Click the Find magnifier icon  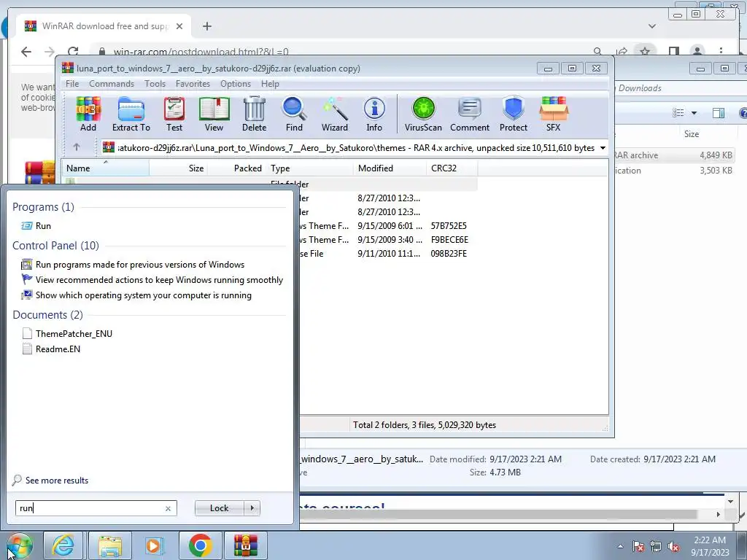[294, 114]
